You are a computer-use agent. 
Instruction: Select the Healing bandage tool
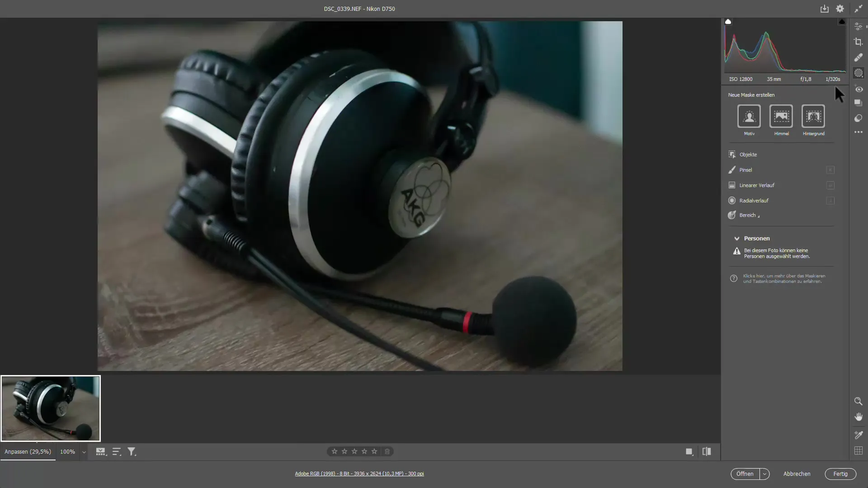858,57
